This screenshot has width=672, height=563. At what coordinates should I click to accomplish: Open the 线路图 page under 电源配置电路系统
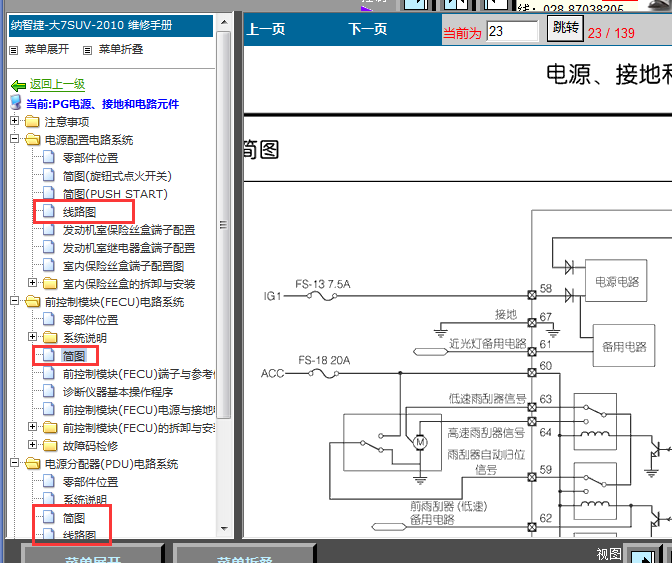click(79, 212)
